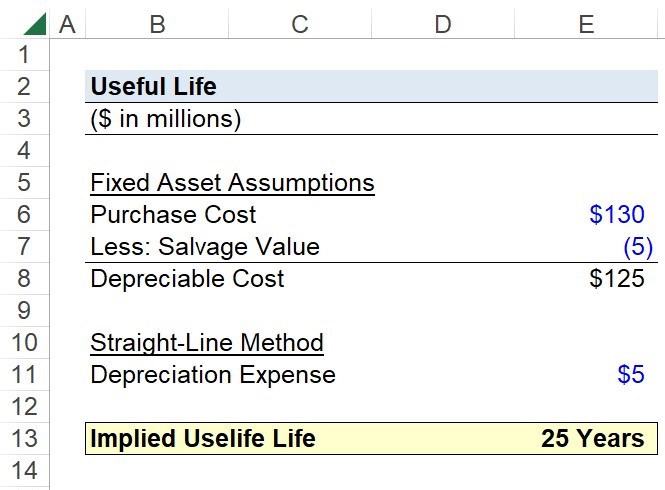Click the Less: Salvage Value label
The image size is (665, 490).
pos(205,246)
